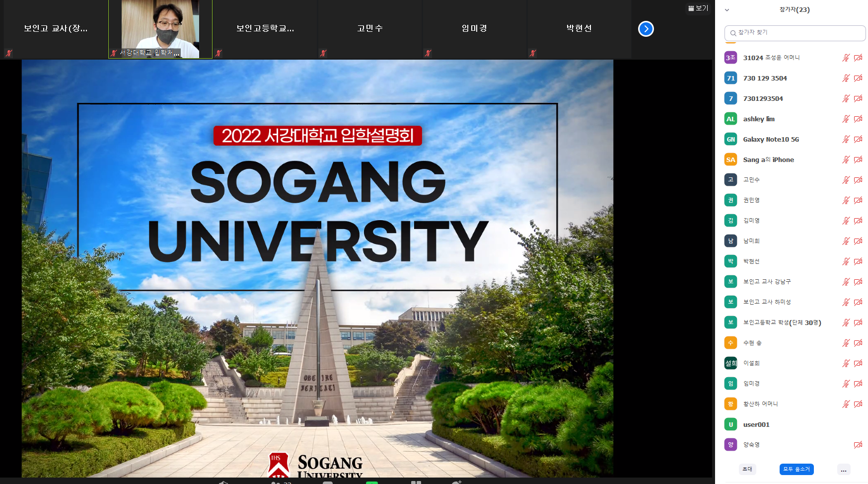Select participant 730 129 3504

pos(765,78)
